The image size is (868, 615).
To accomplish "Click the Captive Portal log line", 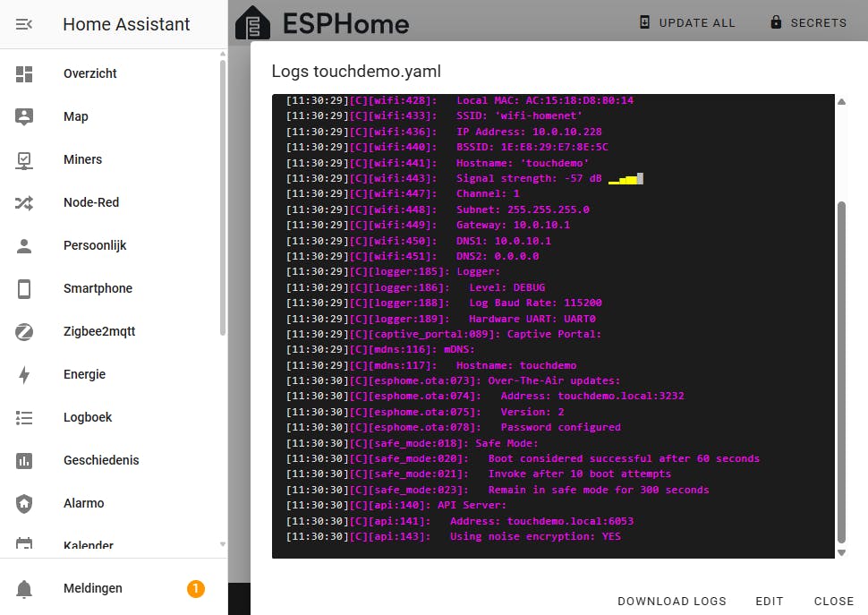I will [x=444, y=334].
